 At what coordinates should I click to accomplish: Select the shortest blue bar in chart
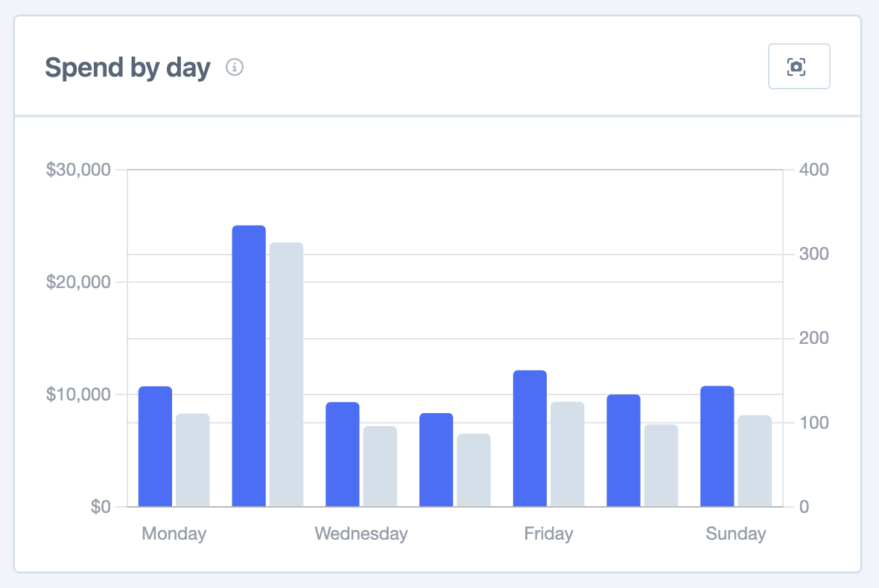click(x=437, y=459)
